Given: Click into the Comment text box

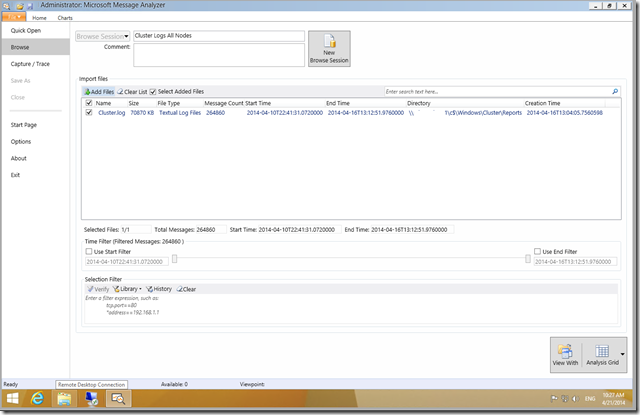Looking at the screenshot, I should [219, 55].
